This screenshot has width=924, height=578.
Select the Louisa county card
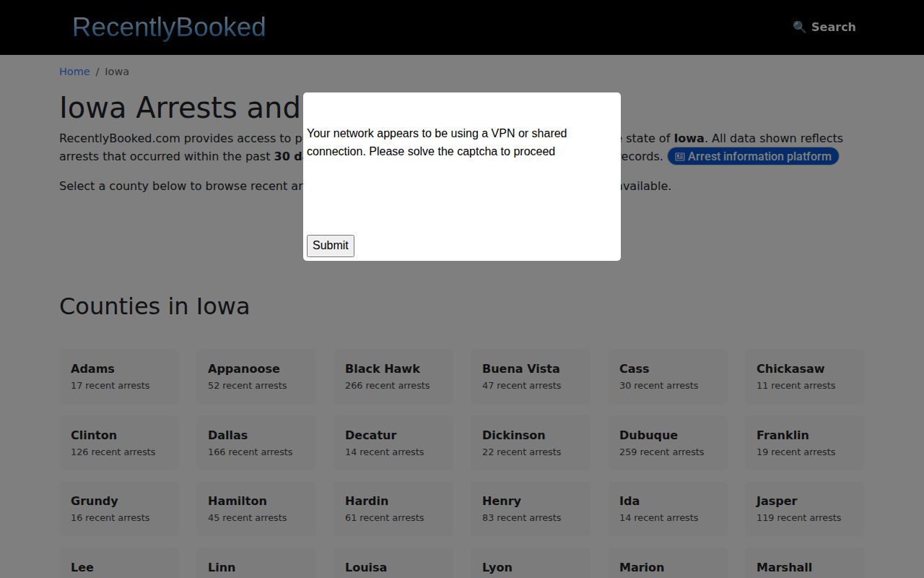(x=393, y=563)
